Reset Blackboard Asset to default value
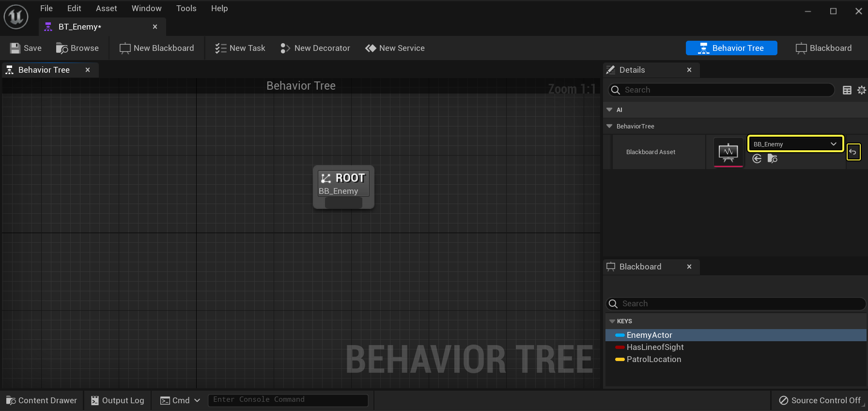This screenshot has width=868, height=411. point(853,152)
